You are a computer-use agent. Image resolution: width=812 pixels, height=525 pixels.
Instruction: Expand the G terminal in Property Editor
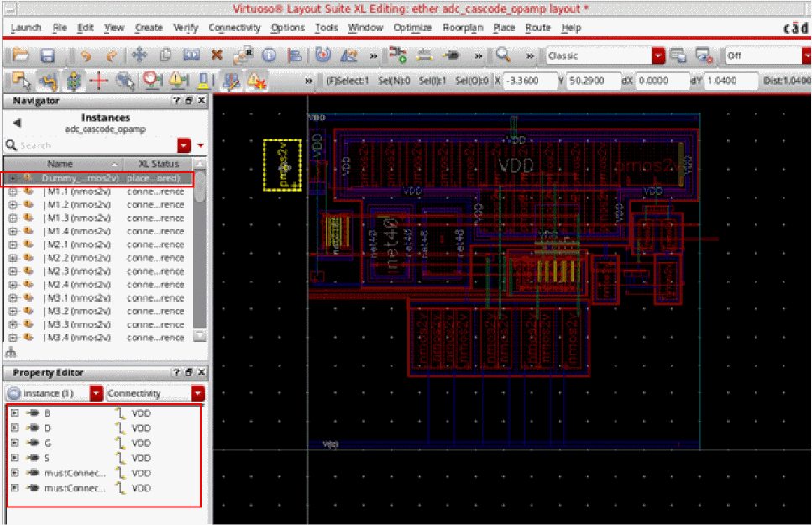tap(14, 443)
